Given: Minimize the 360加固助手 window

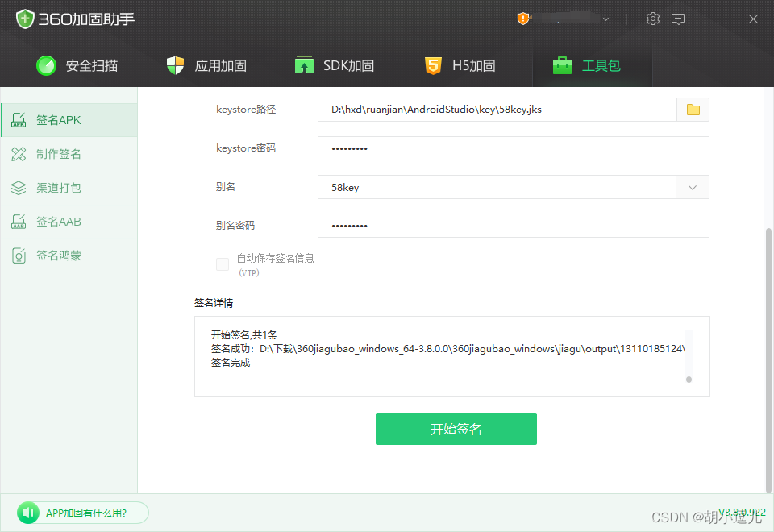Looking at the screenshot, I should 728,19.
